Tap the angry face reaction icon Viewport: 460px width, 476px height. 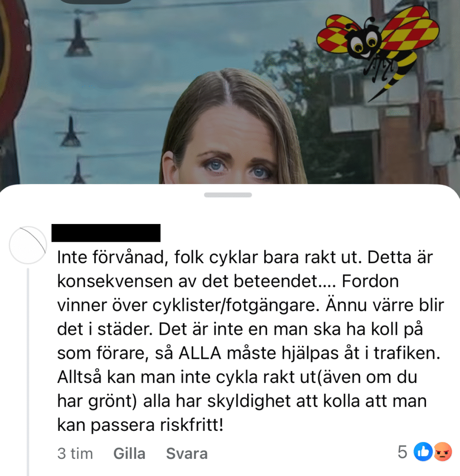coord(443,451)
